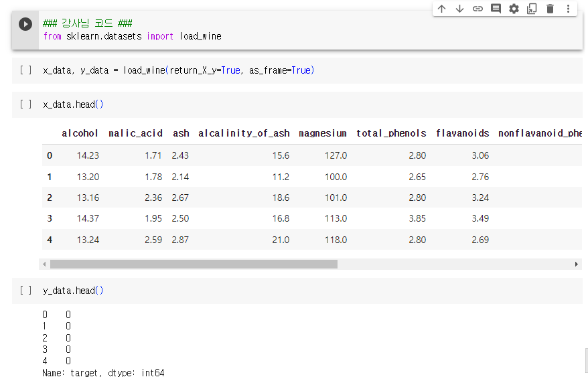Run the y_data.head() cell
This screenshot has height=385, width=588.
25,290
